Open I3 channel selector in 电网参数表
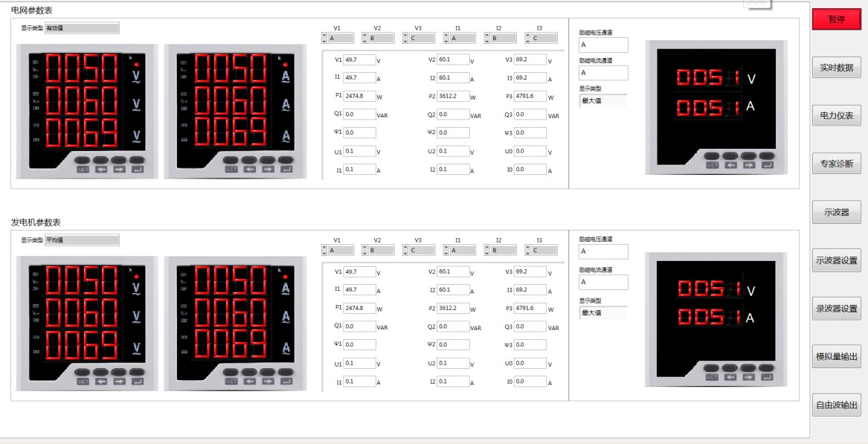 coord(544,38)
